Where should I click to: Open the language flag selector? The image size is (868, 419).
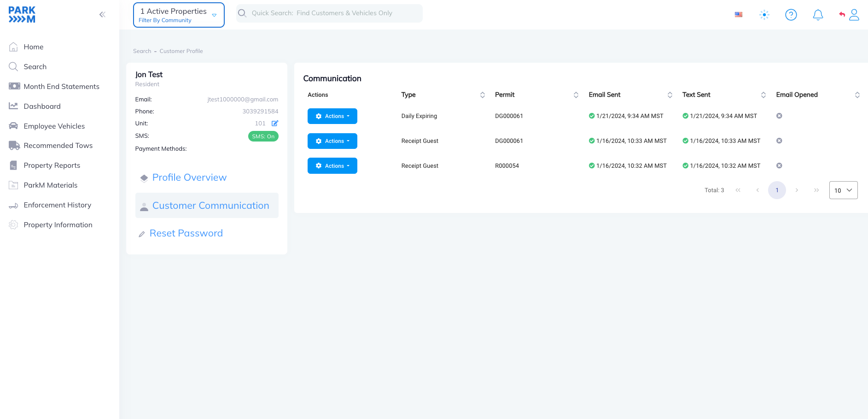[x=739, y=15]
